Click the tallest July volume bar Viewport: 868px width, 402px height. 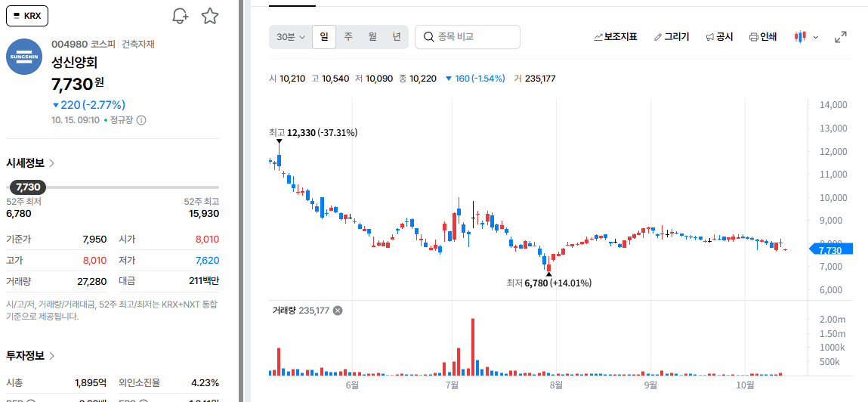pos(473,347)
